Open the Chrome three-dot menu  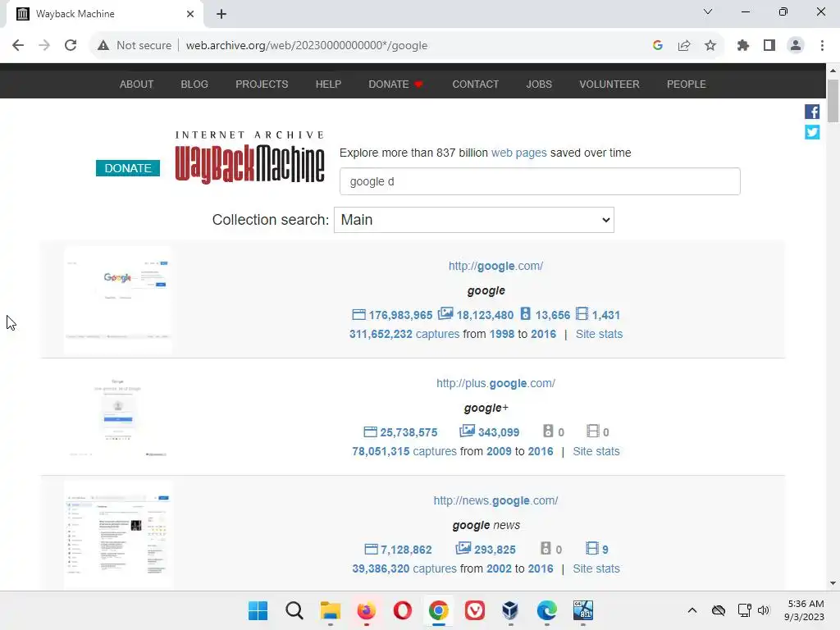pos(822,46)
